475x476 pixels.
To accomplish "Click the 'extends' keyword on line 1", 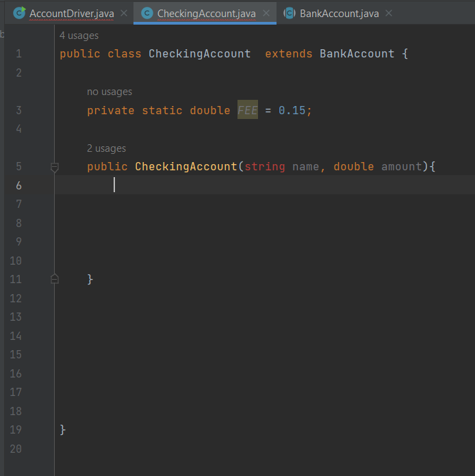I will tap(289, 54).
